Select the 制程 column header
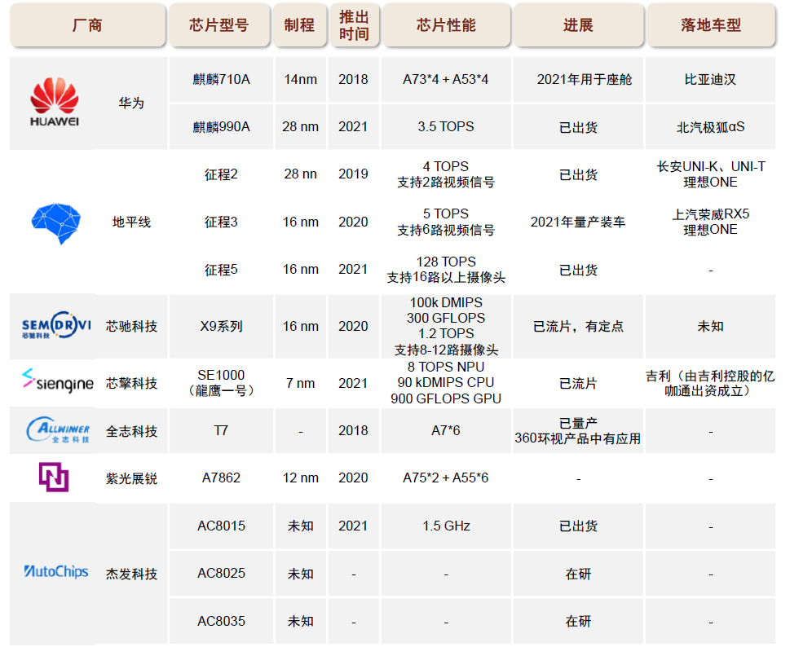The height and width of the screenshot is (647, 812). pyautogui.click(x=300, y=24)
